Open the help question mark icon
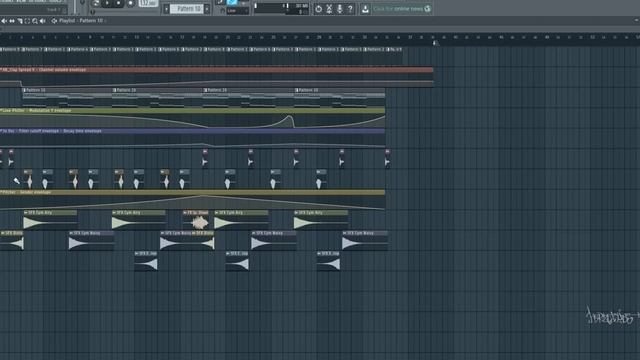The height and width of the screenshot is (360, 640). tap(350, 9)
